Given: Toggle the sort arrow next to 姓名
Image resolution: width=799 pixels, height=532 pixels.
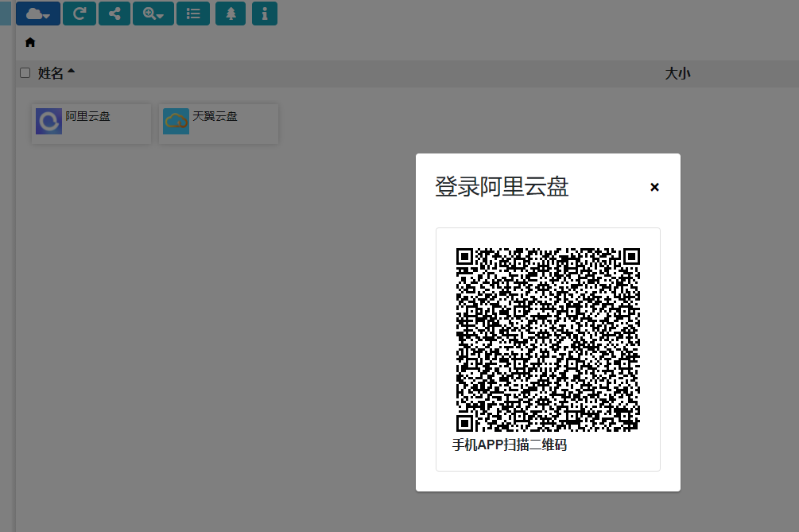Looking at the screenshot, I should 71,71.
